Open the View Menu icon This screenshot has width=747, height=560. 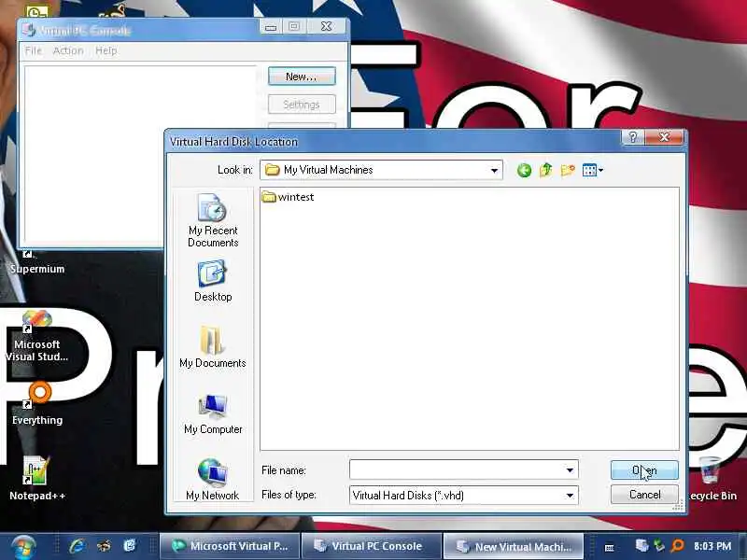(593, 170)
